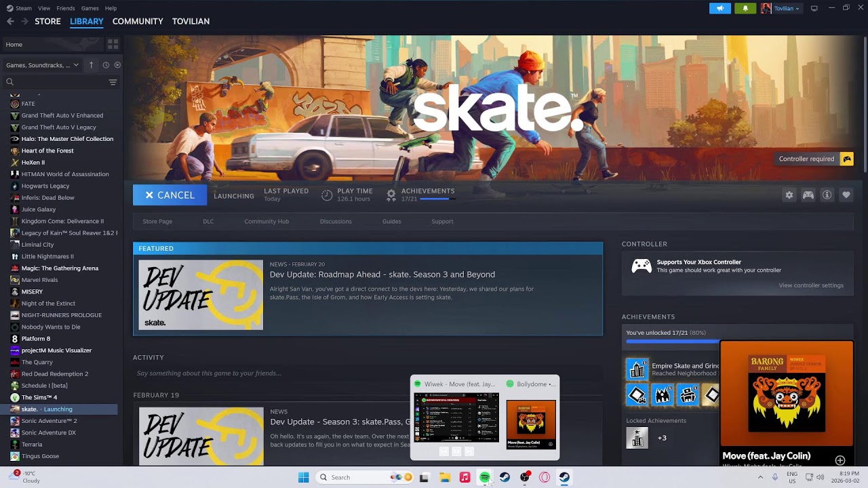Open the Friends menu
868x488 pixels.
coord(66,8)
